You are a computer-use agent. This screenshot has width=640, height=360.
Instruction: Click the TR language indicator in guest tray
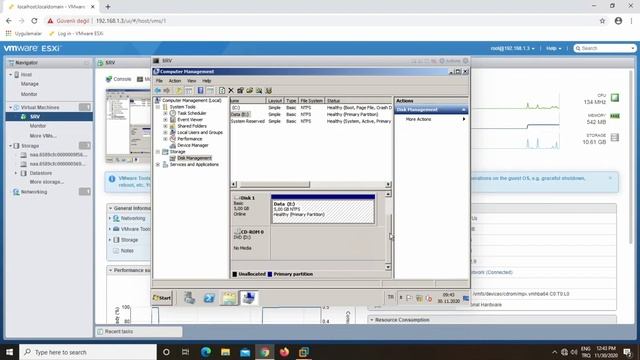pyautogui.click(x=390, y=298)
